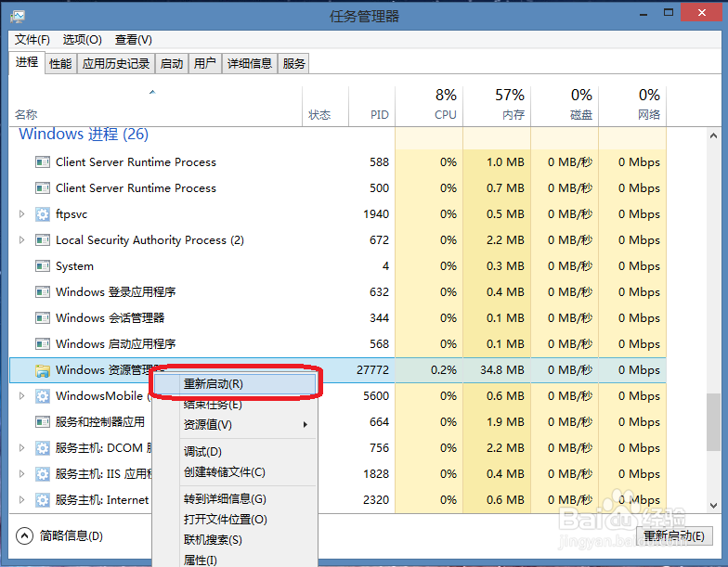Click the Windows 会话管理器 icon

point(43,317)
